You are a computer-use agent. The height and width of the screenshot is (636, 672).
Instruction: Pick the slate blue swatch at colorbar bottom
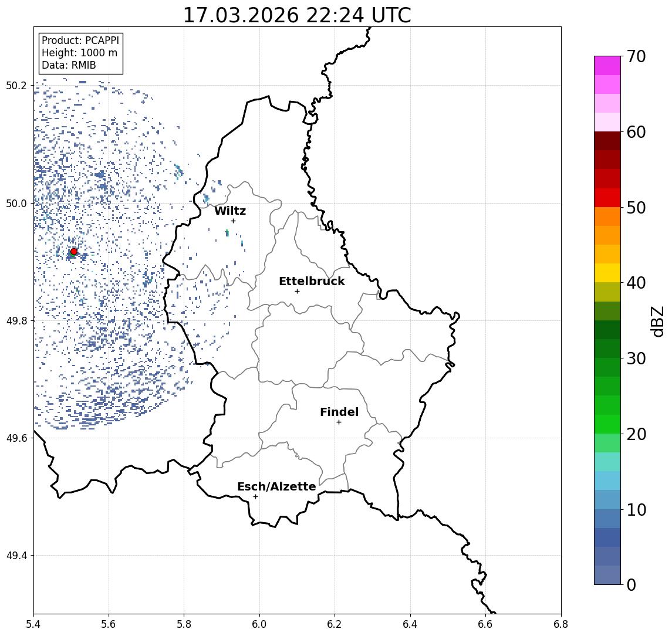coord(607,575)
